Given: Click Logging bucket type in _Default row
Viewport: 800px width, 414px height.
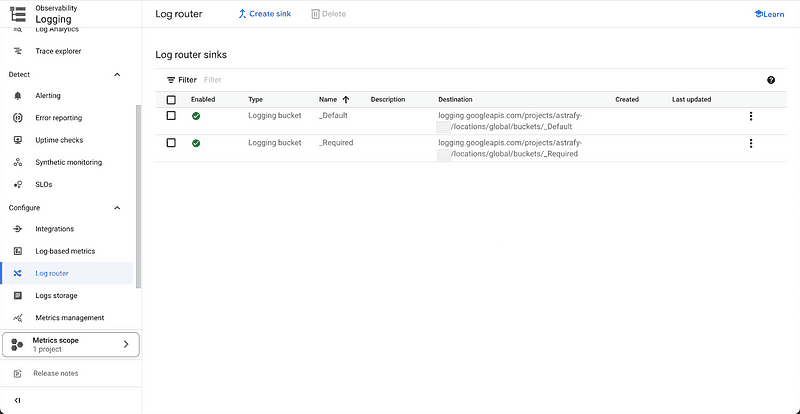Looking at the screenshot, I should tap(274, 116).
